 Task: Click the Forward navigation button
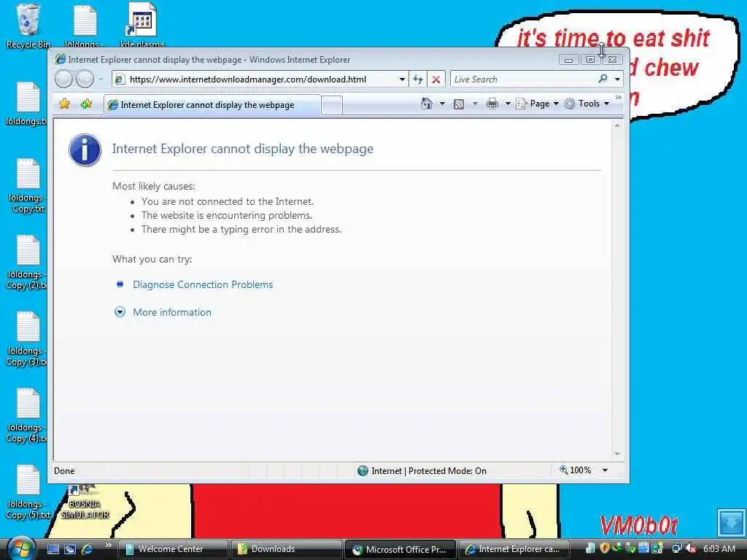(x=85, y=79)
